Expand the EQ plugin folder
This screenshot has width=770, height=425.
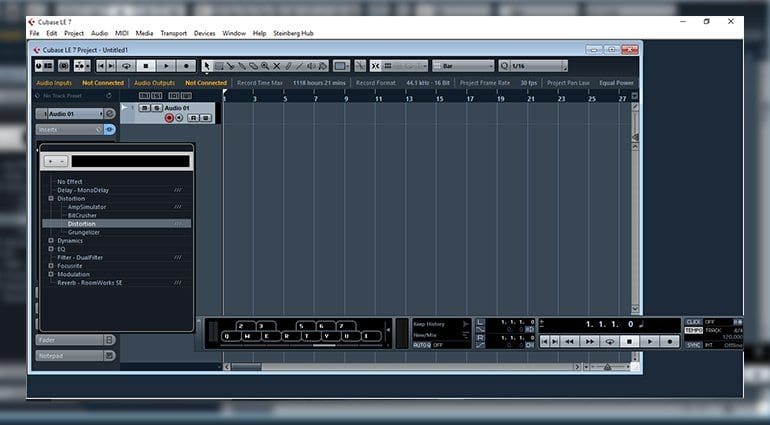pos(51,249)
